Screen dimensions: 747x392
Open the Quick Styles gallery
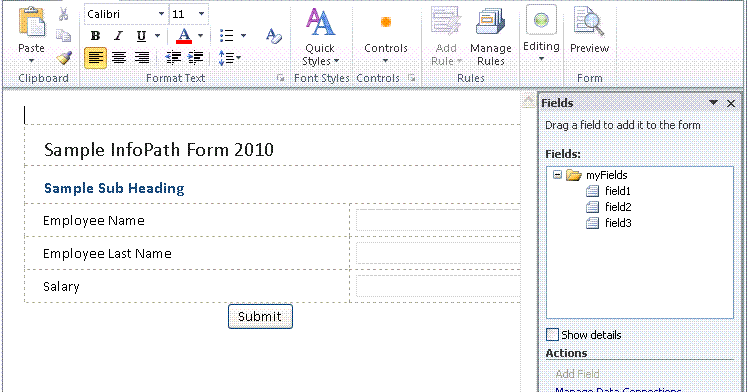click(320, 37)
